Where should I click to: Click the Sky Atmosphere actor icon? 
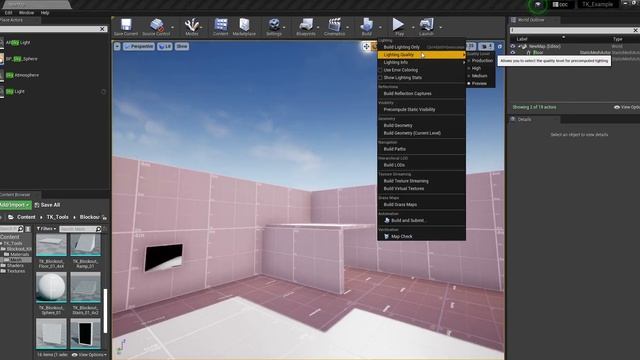point(2,75)
